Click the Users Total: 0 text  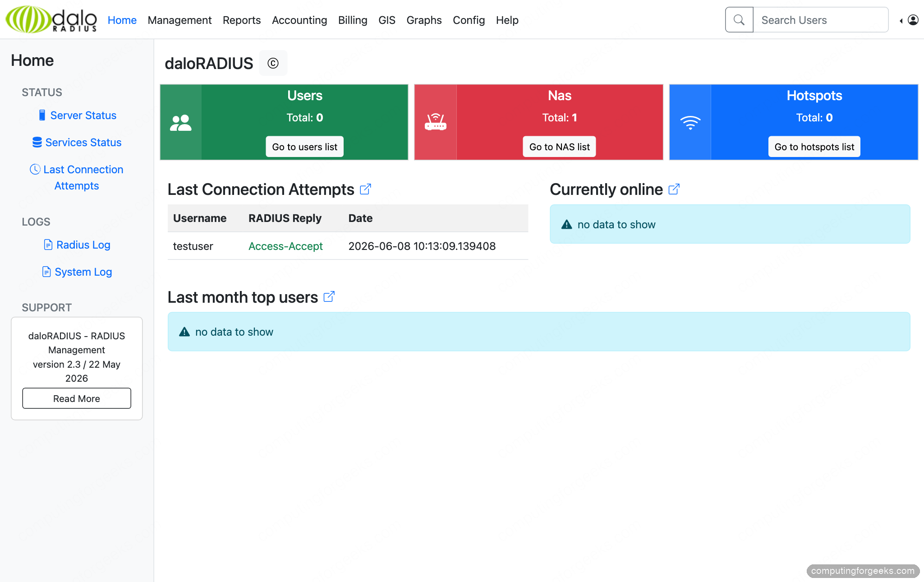(x=305, y=117)
